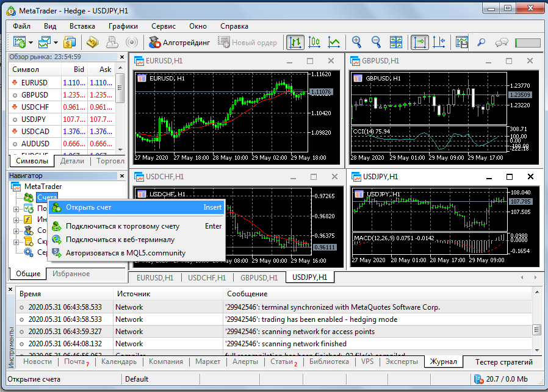Image resolution: width=548 pixels, height=392 pixels.
Task: Click the save chart picture toolbar icon
Action: [x=462, y=42]
